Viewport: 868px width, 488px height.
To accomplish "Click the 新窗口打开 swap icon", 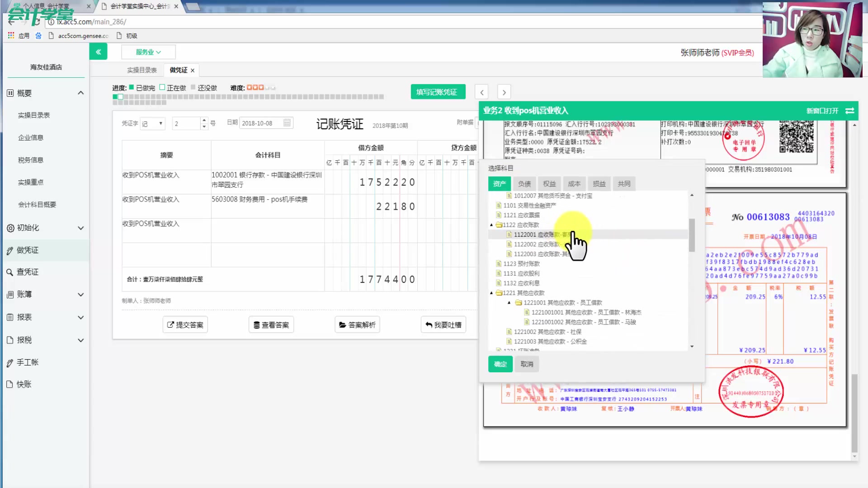I will 849,111.
